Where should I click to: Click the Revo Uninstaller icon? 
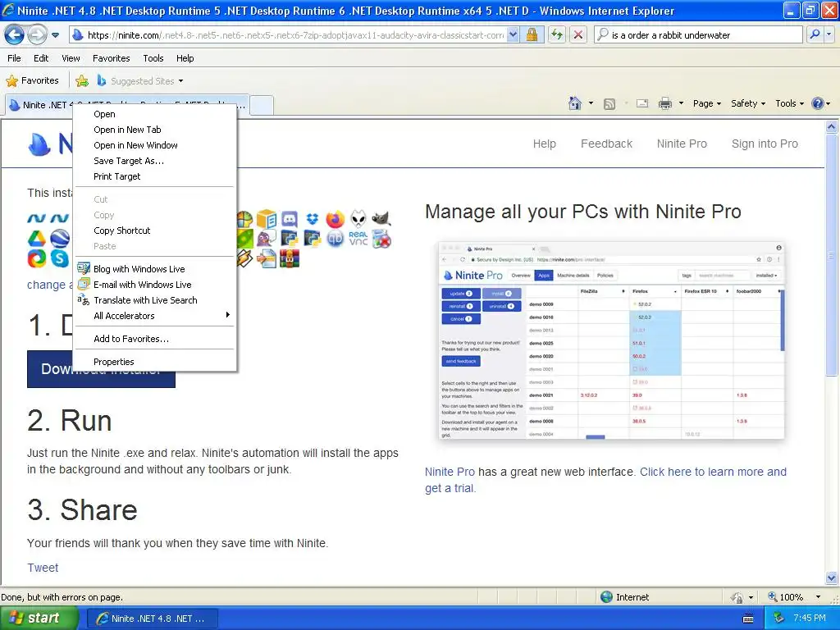click(x=381, y=239)
